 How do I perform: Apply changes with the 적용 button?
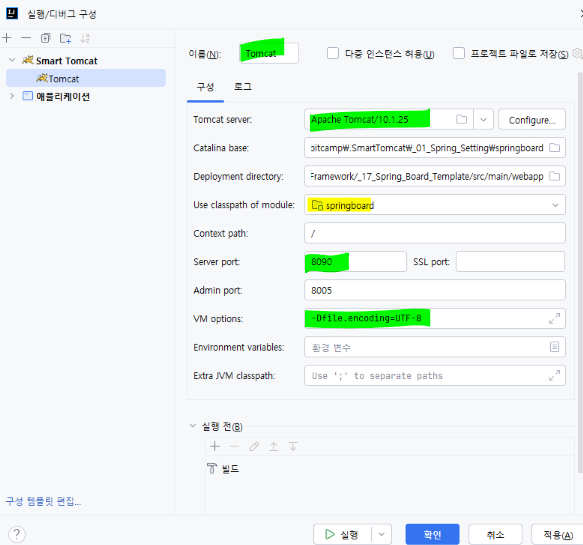pos(558,535)
